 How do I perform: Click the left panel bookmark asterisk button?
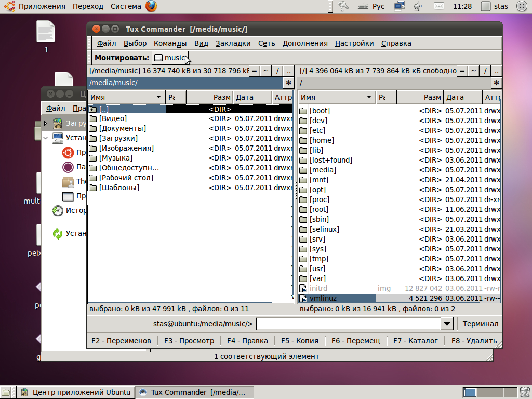[x=288, y=83]
